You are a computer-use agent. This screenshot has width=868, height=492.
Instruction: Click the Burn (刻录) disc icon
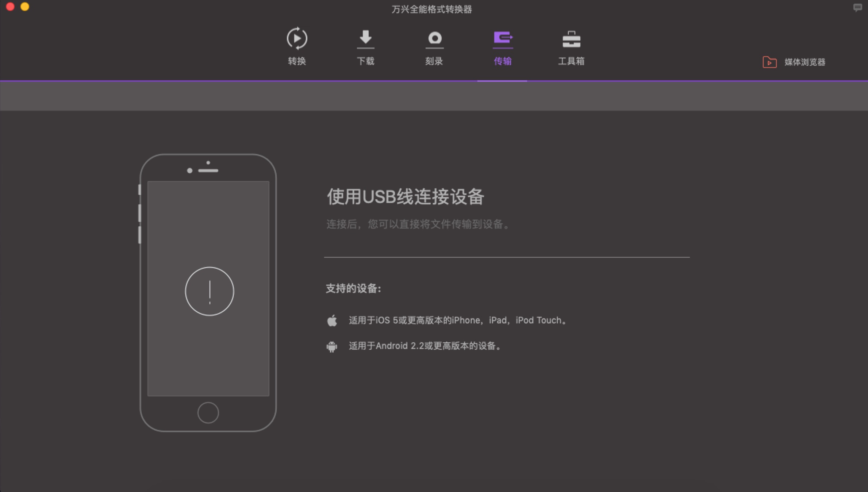coord(434,38)
